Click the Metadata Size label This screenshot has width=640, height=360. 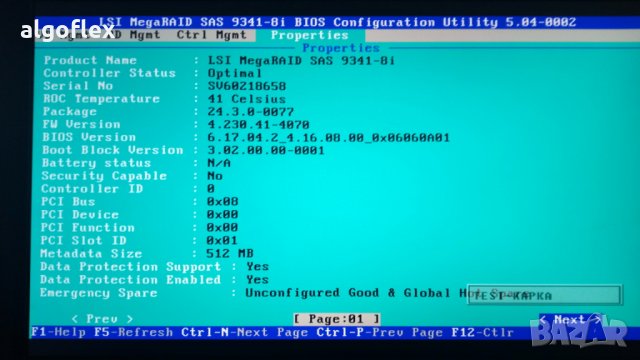(91, 253)
